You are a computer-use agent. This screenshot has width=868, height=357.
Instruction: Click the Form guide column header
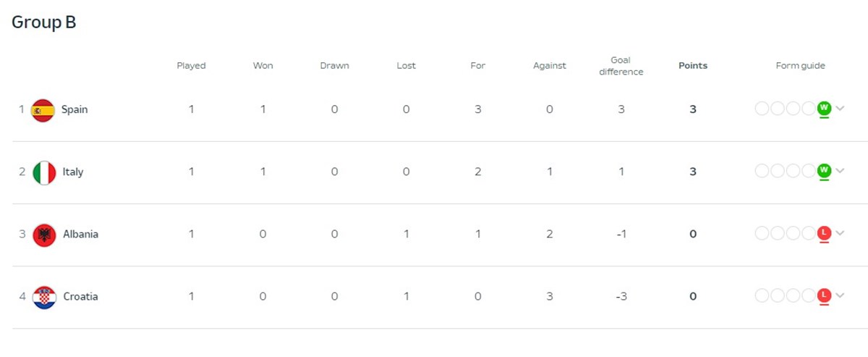click(801, 66)
